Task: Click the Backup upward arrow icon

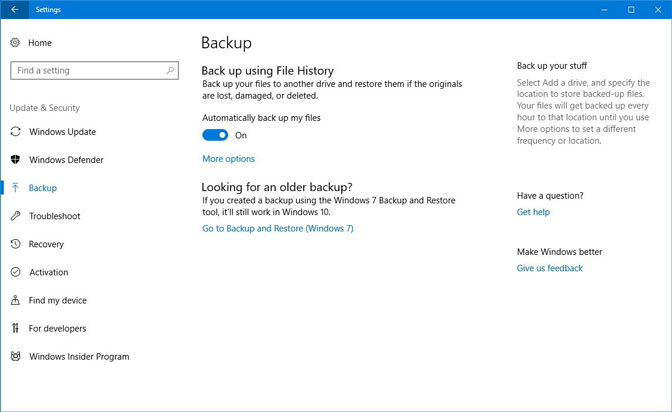Action: [x=15, y=188]
